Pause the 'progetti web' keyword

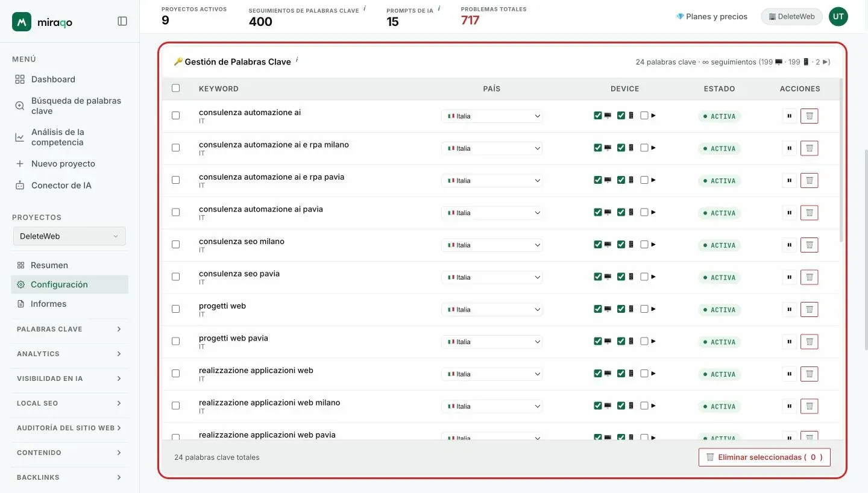click(789, 309)
